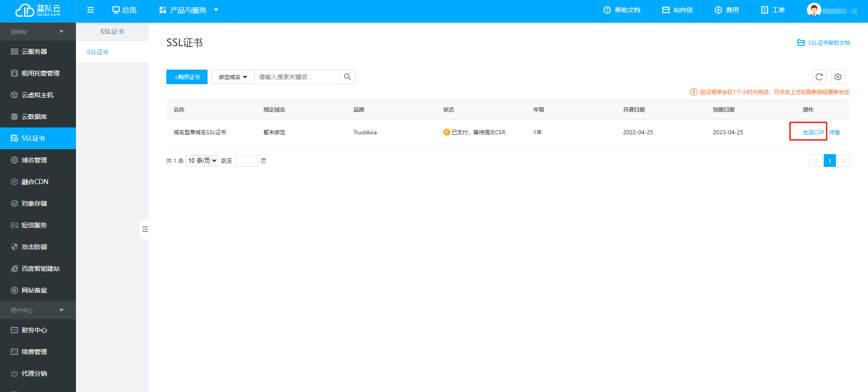Click the 生成CSR link
Viewport: 868px width, 392px height.
pyautogui.click(x=813, y=132)
